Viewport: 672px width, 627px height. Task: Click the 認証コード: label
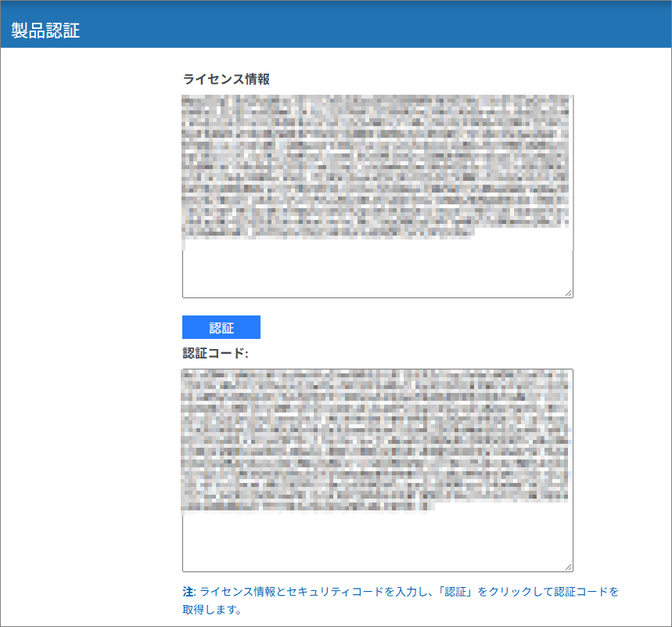[x=216, y=353]
